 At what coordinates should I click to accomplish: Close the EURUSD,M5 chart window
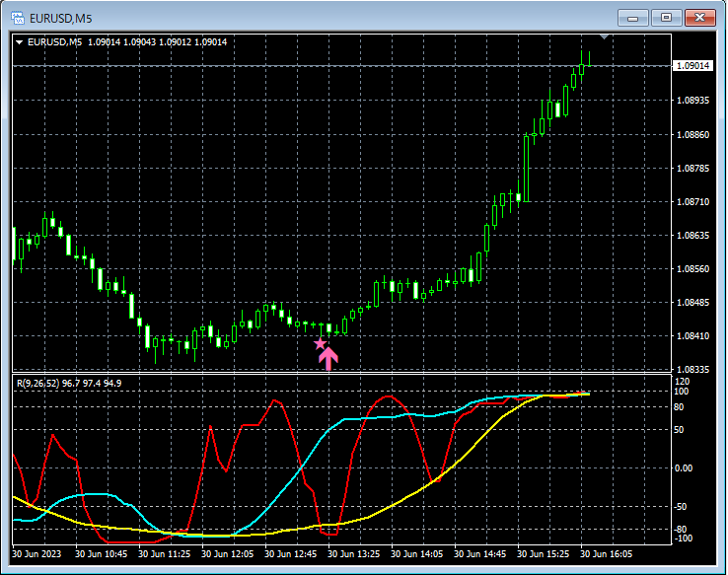700,18
